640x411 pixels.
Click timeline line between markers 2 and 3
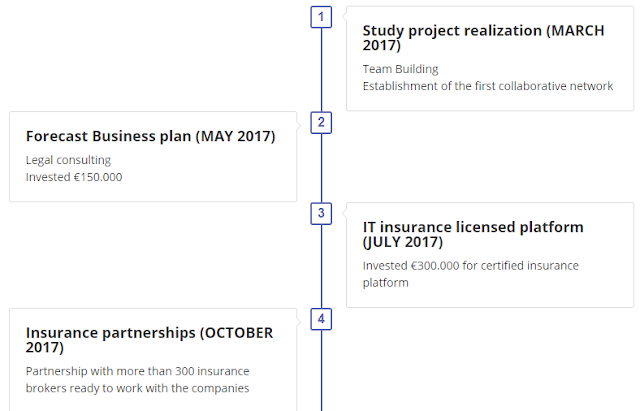pyautogui.click(x=321, y=168)
